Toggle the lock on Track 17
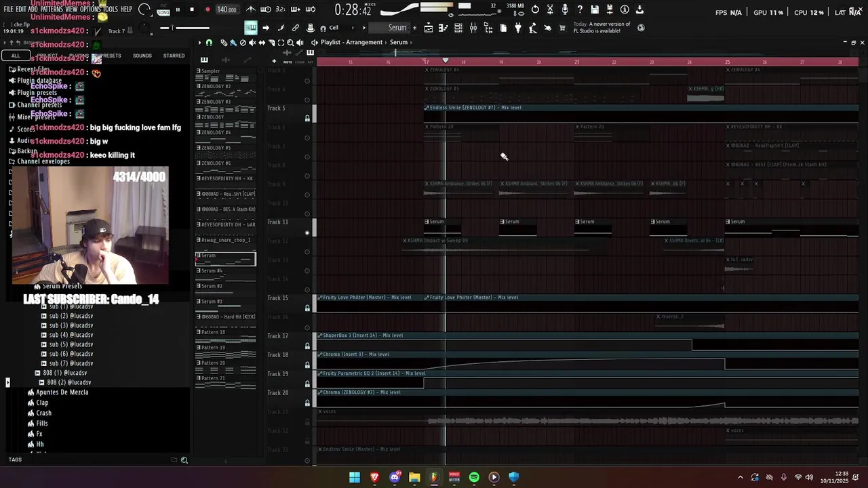The image size is (868, 488). pyautogui.click(x=307, y=346)
